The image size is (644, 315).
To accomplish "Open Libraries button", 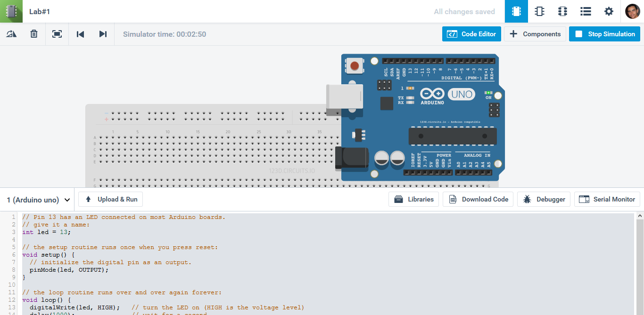I will [414, 199].
